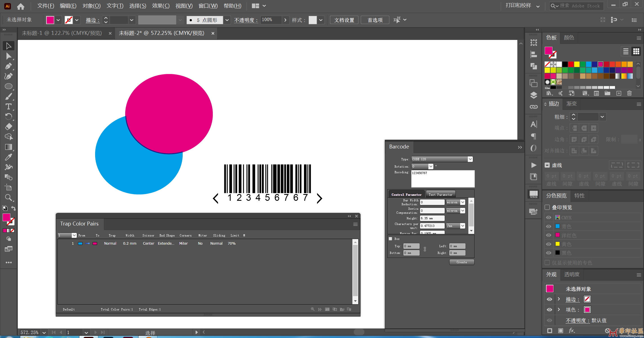This screenshot has width=644, height=338.
Task: Open the Barcode panel dock icon
Action: point(534,194)
